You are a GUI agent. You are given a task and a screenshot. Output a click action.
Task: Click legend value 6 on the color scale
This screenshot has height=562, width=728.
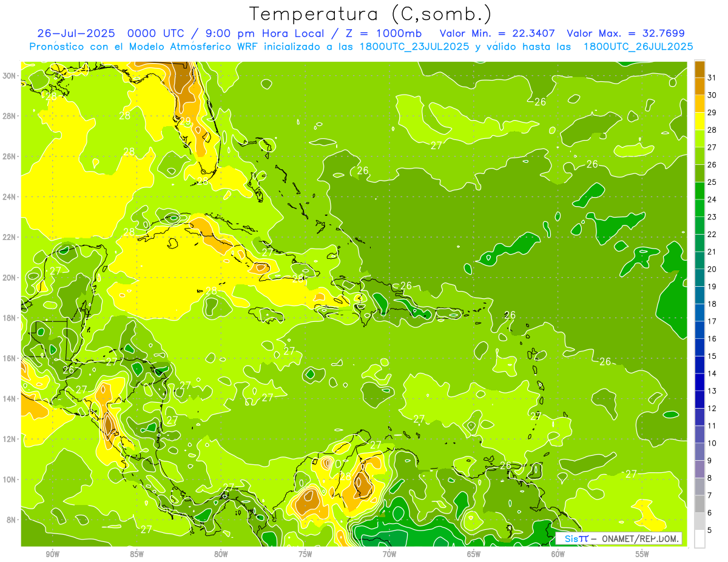pos(710,513)
